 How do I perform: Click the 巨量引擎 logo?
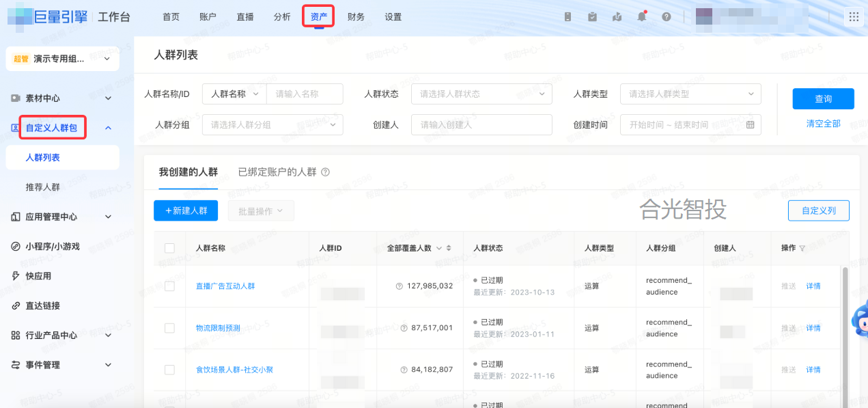click(47, 17)
